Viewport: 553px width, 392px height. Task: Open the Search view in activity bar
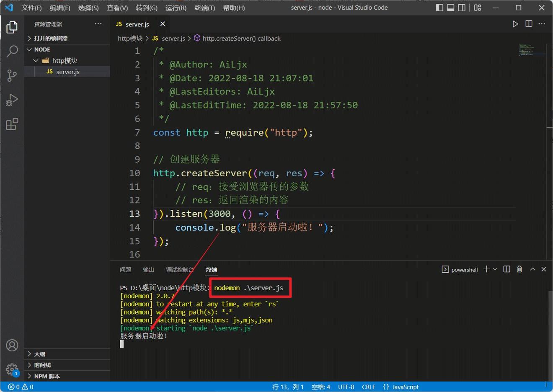tap(12, 51)
